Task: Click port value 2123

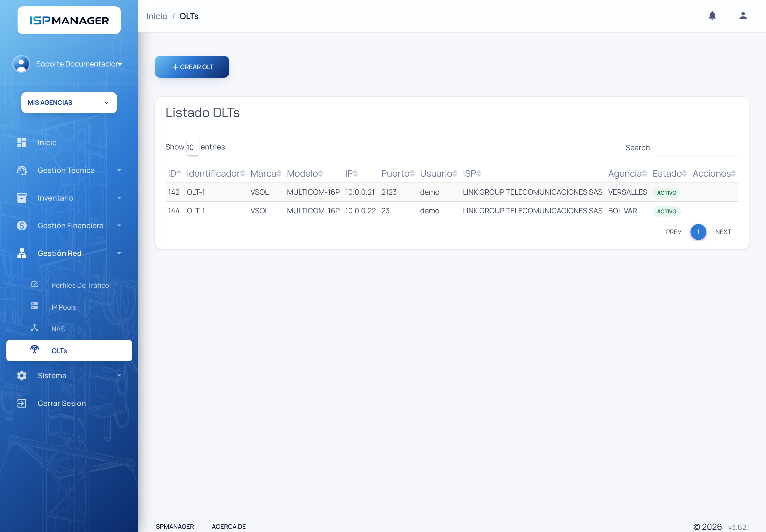Action: (389, 192)
